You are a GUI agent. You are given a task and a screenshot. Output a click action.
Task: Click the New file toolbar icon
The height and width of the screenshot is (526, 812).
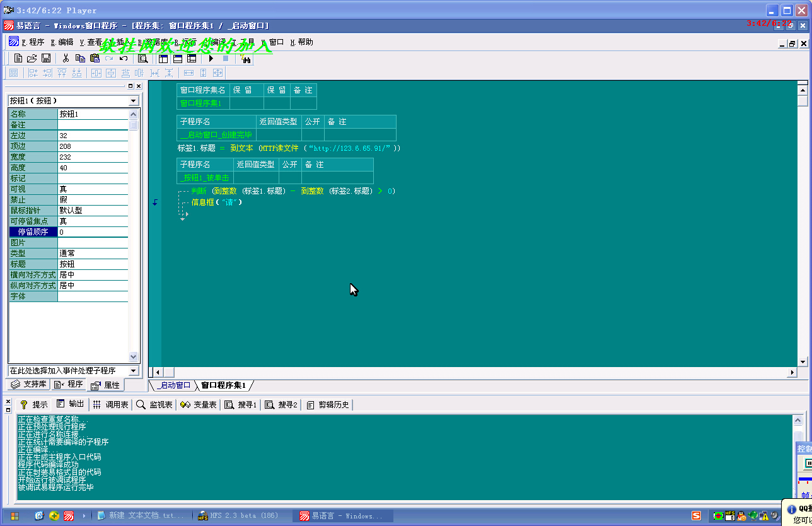[x=18, y=58]
